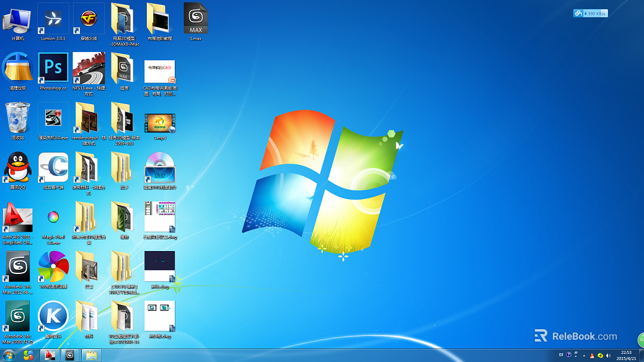Launch the DVD burning software shortcut
Viewport: 644px width, 362px height.
[160, 170]
